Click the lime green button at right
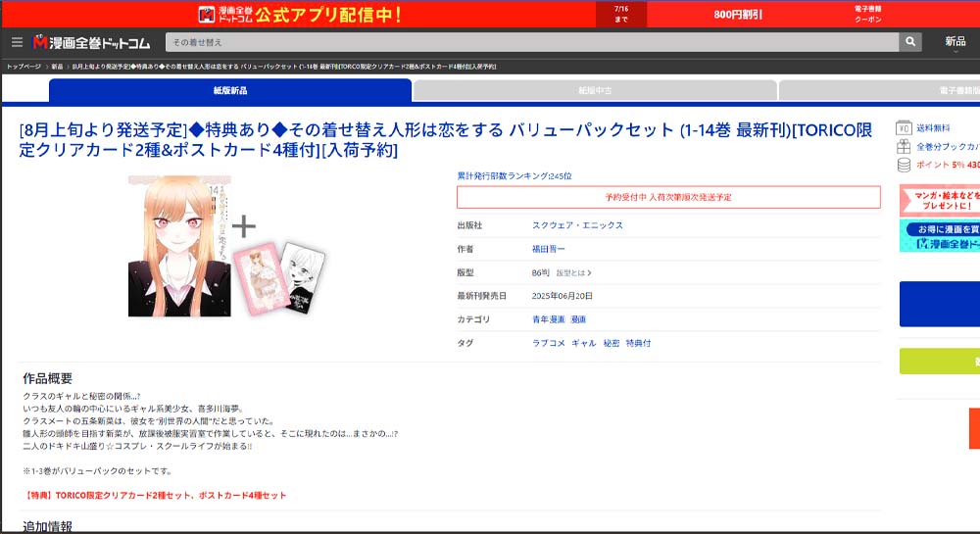Viewport: 980px width, 534px height. (x=940, y=362)
